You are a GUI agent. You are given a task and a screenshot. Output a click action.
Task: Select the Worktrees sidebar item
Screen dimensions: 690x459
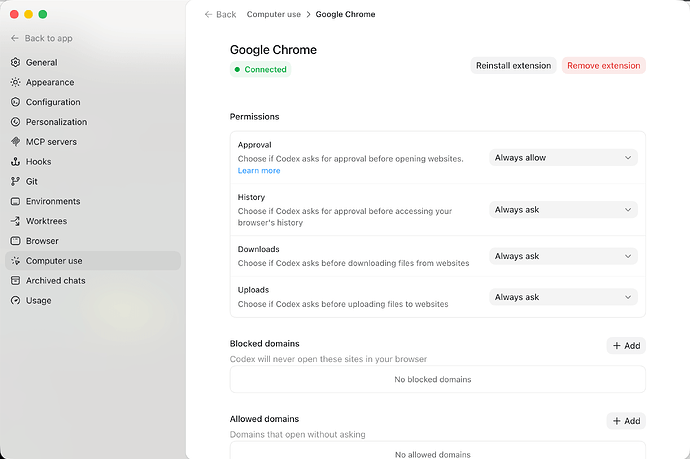93,221
